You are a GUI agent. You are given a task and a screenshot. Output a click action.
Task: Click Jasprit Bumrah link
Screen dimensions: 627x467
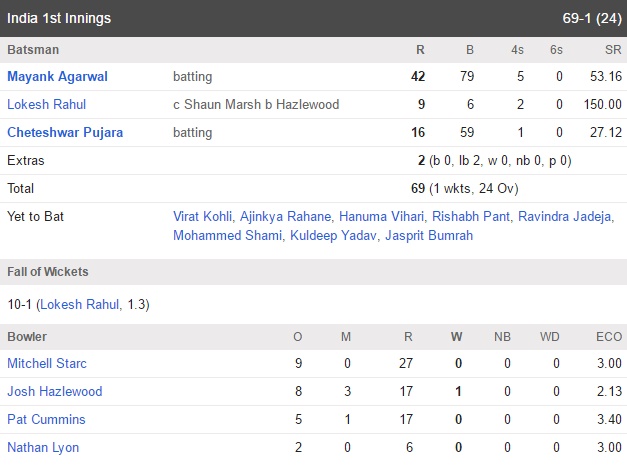pos(429,235)
